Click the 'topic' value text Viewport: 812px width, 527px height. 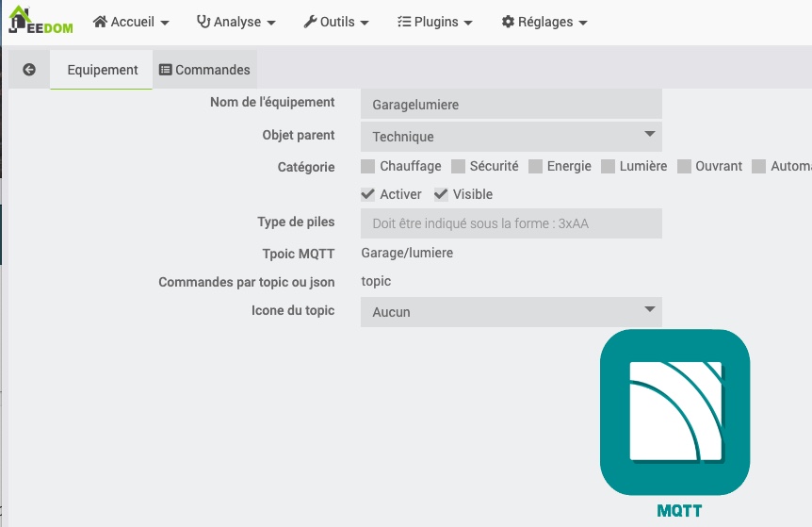(x=376, y=281)
